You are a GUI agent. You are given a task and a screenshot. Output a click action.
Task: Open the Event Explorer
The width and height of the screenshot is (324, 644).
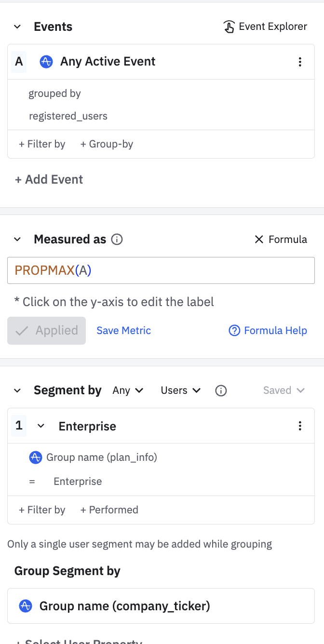pyautogui.click(x=266, y=27)
